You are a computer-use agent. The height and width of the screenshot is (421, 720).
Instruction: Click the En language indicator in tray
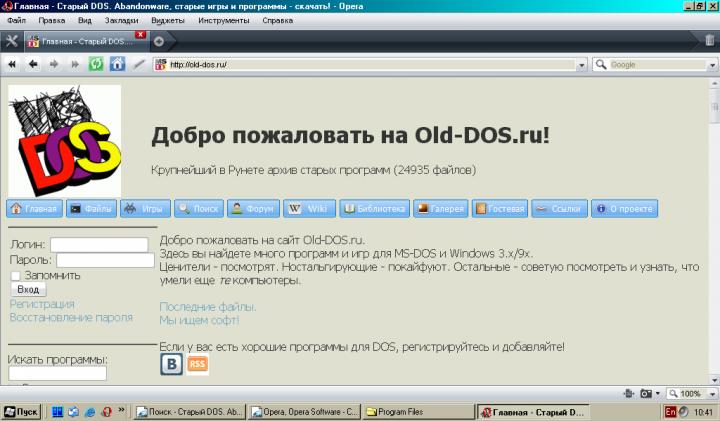pos(670,412)
